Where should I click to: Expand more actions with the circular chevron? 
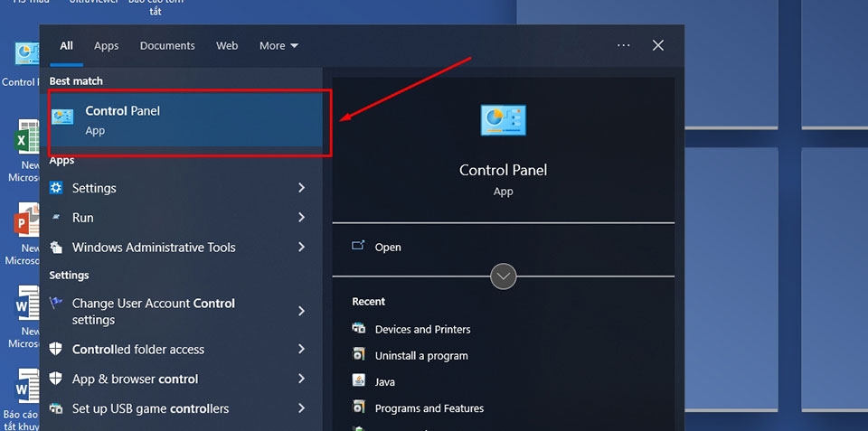pyautogui.click(x=504, y=276)
